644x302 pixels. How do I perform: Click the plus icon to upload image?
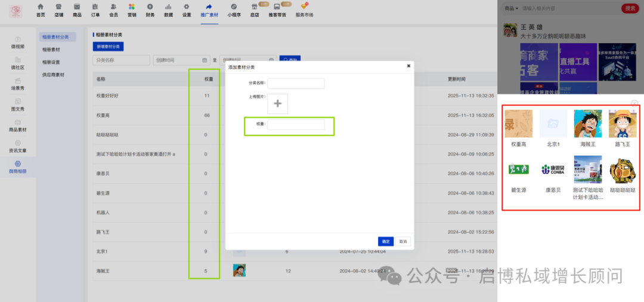(x=278, y=103)
